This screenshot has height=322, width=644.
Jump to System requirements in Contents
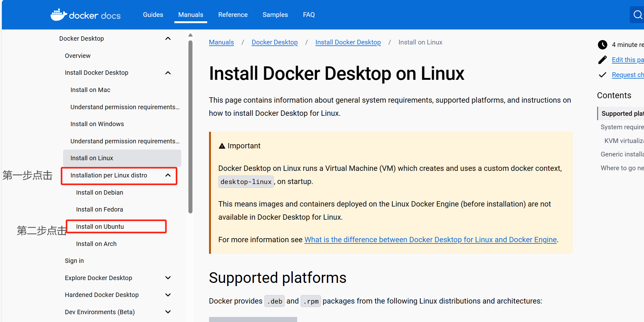622,127
